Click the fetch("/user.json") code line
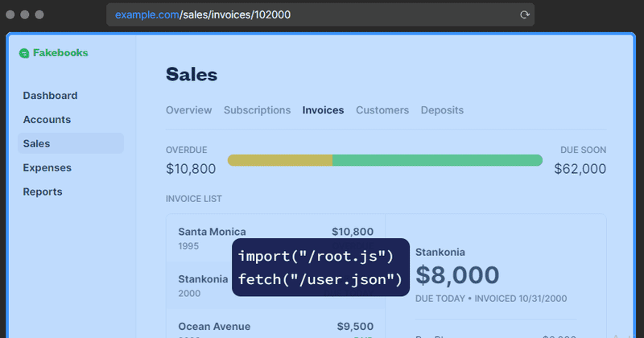 click(320, 279)
